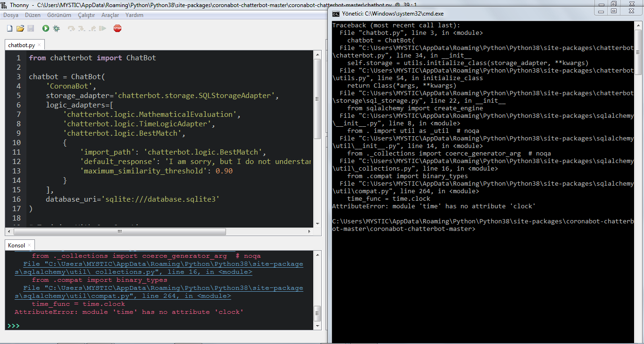644x344 pixels.
Task: Click the step over debug icon
Action: 71,28
